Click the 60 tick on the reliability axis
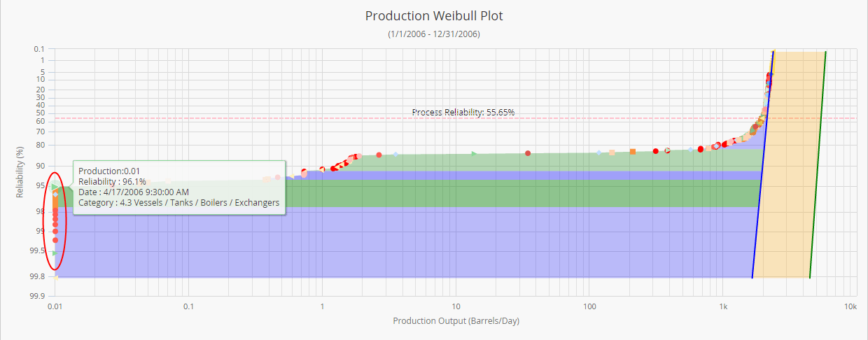 [x=40, y=121]
